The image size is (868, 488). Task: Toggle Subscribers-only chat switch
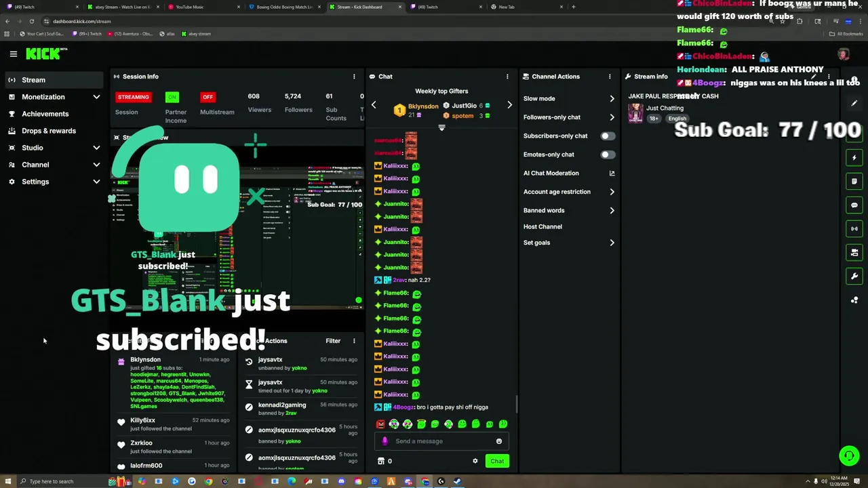click(608, 136)
